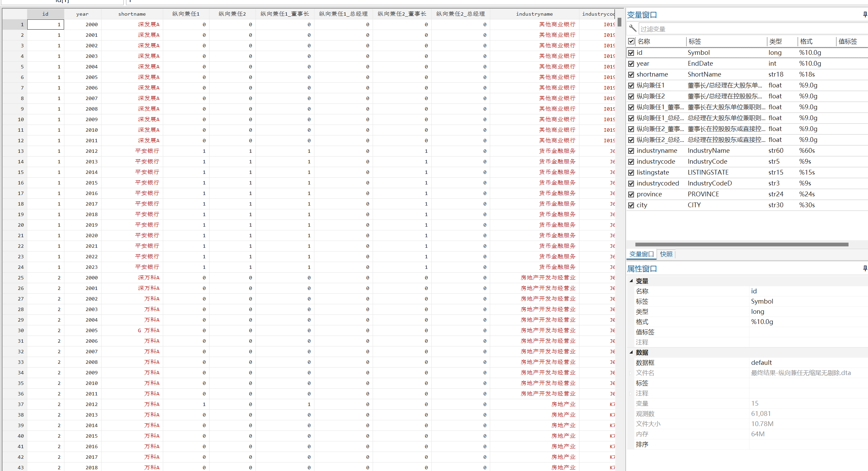Click the data grid vertical scrollbar thumb
This screenshot has width=868, height=471.
coord(619,22)
